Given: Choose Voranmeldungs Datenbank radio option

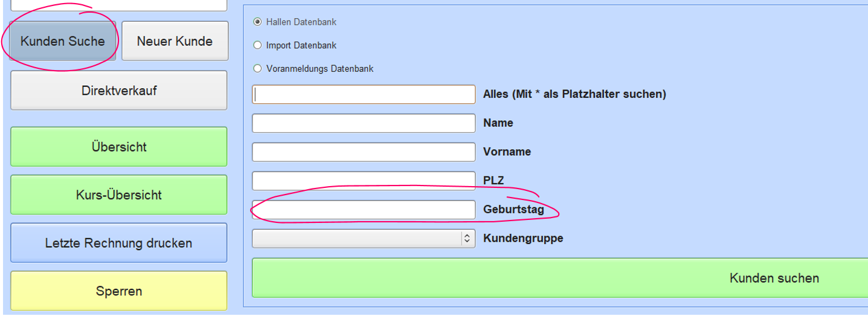Looking at the screenshot, I should click(258, 69).
